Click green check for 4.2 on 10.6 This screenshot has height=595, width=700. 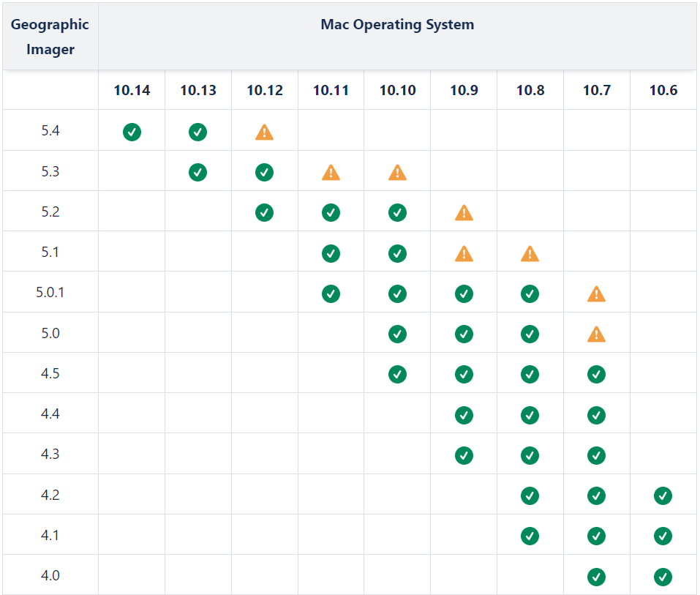tap(663, 495)
